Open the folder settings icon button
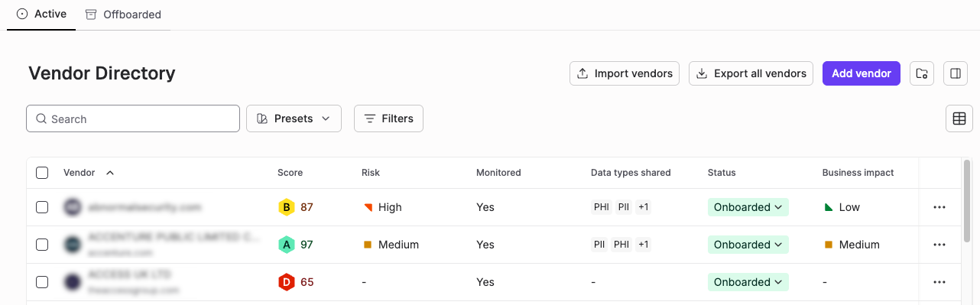Viewport: 980px width, 305px height. pyautogui.click(x=922, y=73)
